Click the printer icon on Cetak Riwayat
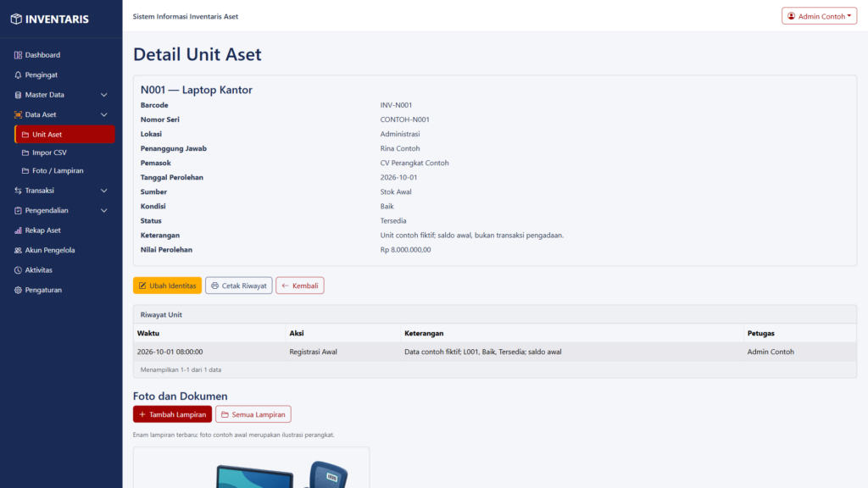Screen dimensions: 868x488 tap(214, 286)
